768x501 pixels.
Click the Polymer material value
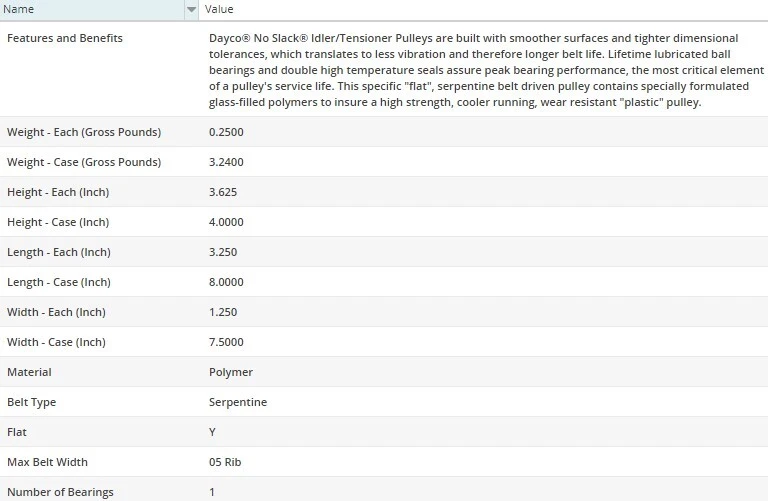(231, 372)
